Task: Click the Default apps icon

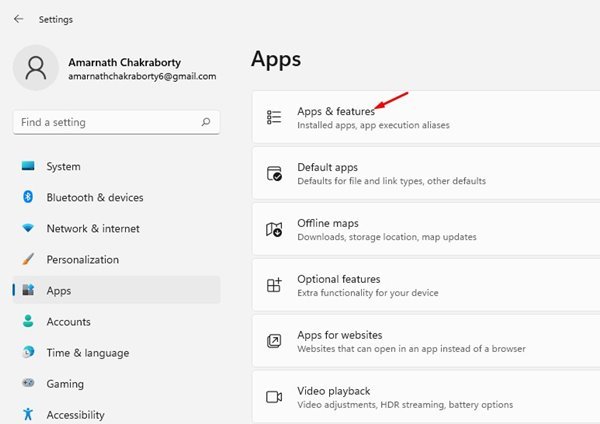Action: pyautogui.click(x=274, y=173)
